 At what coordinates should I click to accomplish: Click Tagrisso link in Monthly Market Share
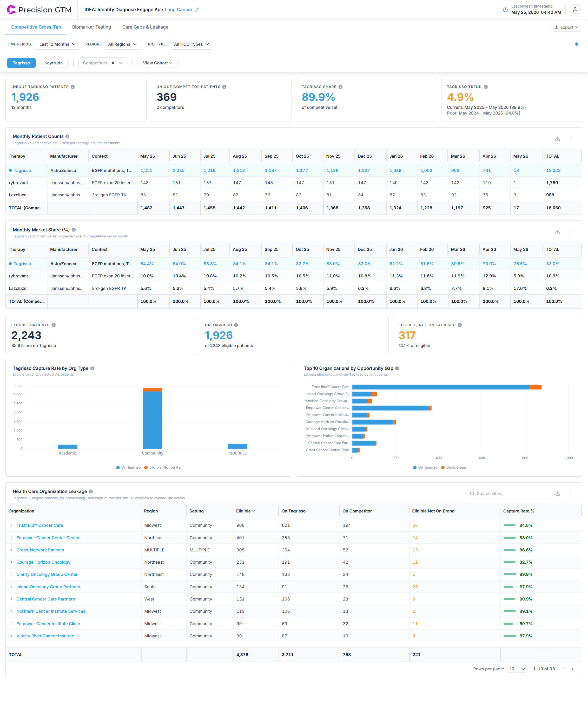[22, 264]
